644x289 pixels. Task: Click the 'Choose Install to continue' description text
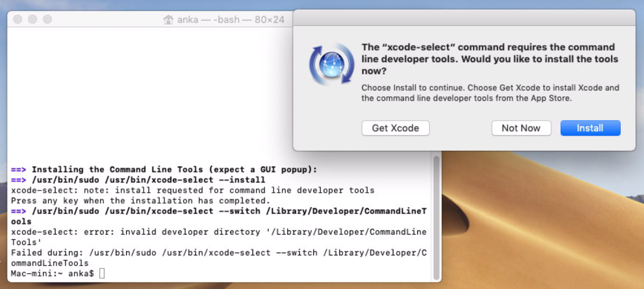[490, 93]
